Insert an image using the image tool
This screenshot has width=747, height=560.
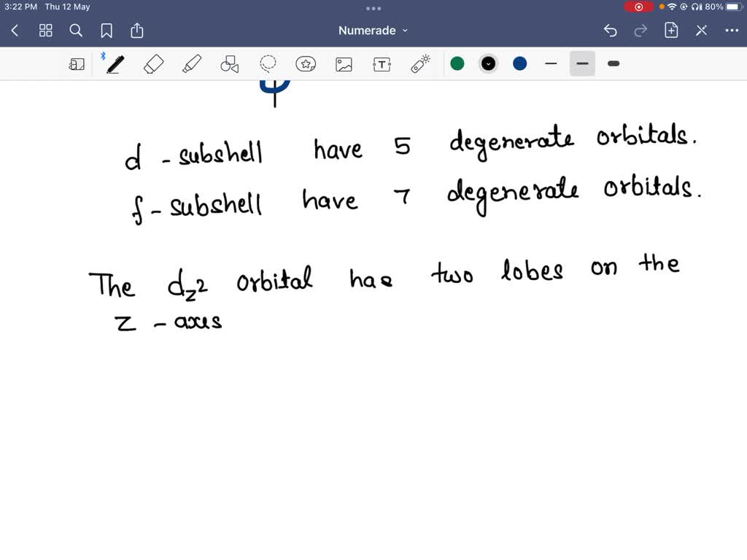coord(344,63)
